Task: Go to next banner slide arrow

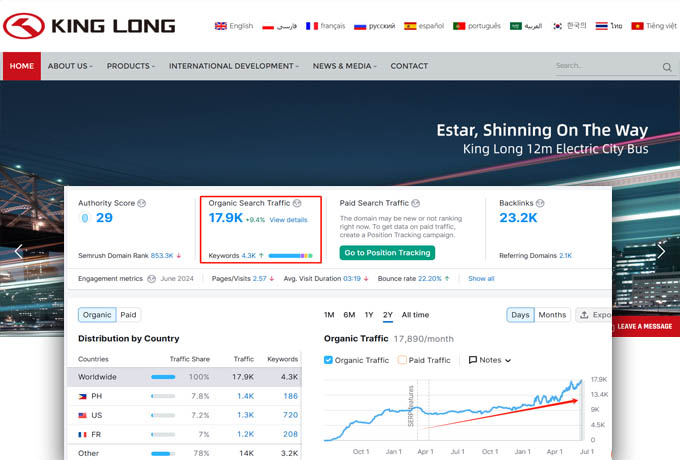Action: [x=661, y=251]
